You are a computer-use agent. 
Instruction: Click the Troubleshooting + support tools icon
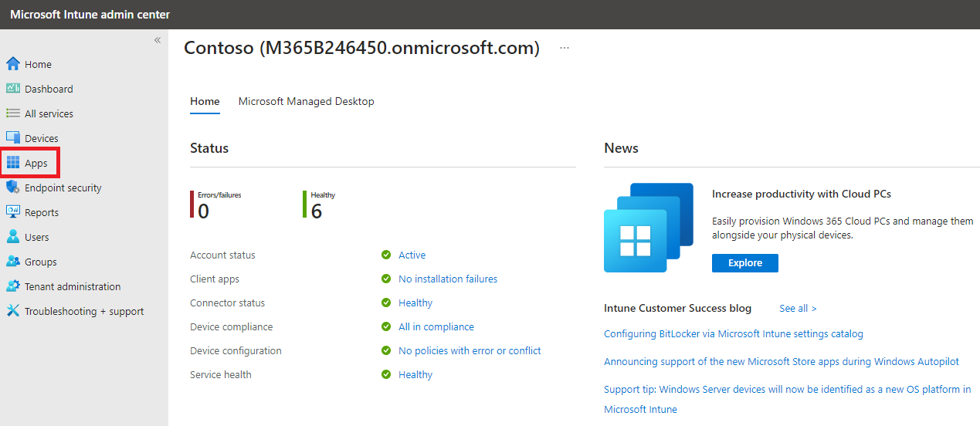pyautogui.click(x=12, y=311)
